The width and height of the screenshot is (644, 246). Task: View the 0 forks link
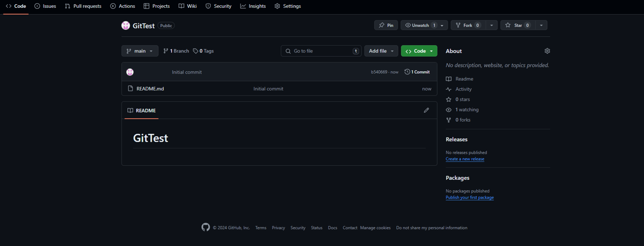pos(458,120)
